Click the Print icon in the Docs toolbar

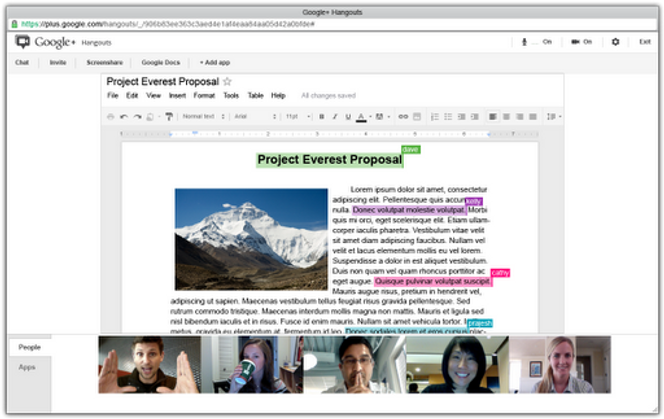pyautogui.click(x=111, y=117)
